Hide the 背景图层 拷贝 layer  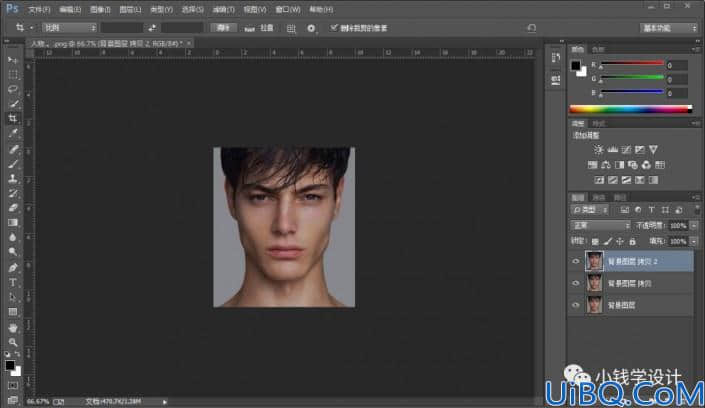[x=576, y=283]
